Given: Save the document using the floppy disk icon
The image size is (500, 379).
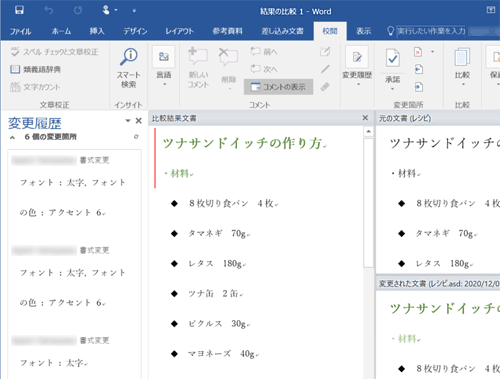Looking at the screenshot, I should [x=19, y=10].
